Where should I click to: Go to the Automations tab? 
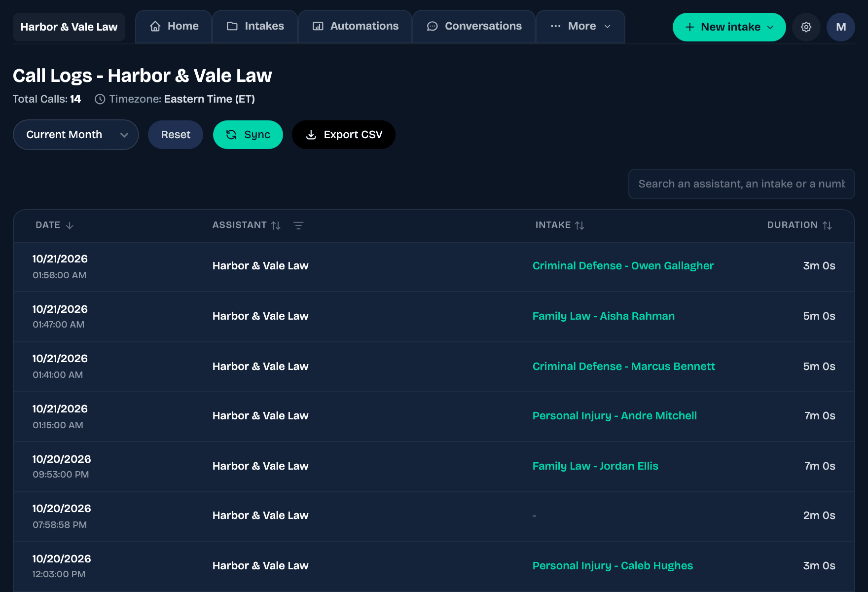(x=355, y=26)
